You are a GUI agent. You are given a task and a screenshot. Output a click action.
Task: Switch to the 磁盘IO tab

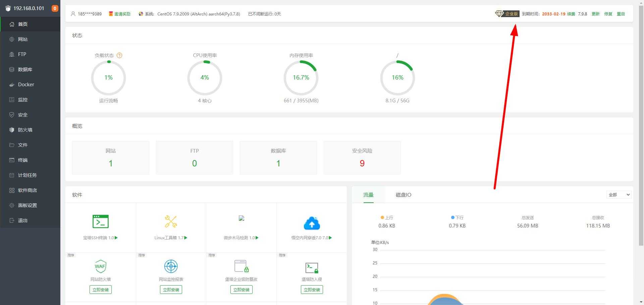click(x=403, y=195)
